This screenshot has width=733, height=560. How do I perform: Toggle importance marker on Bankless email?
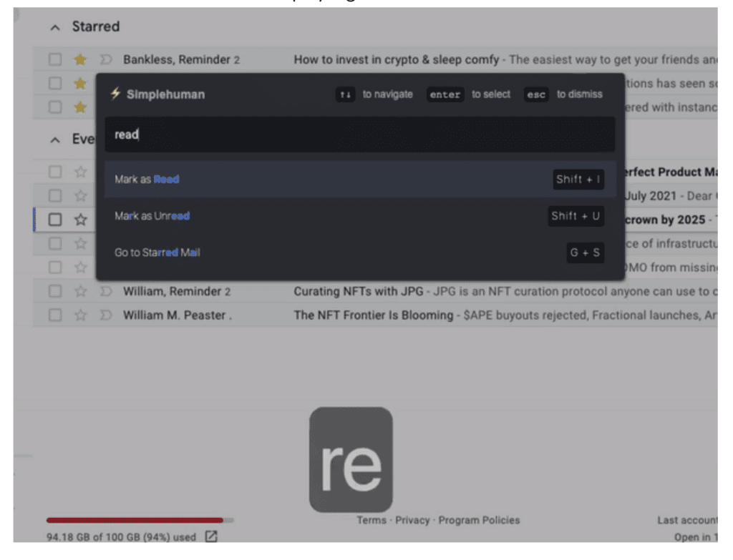(106, 59)
